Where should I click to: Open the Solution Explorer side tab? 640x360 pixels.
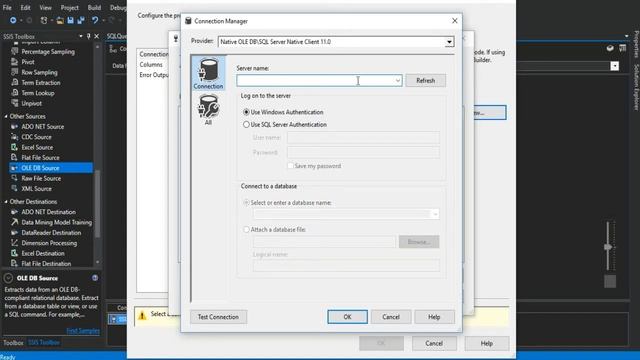click(636, 87)
